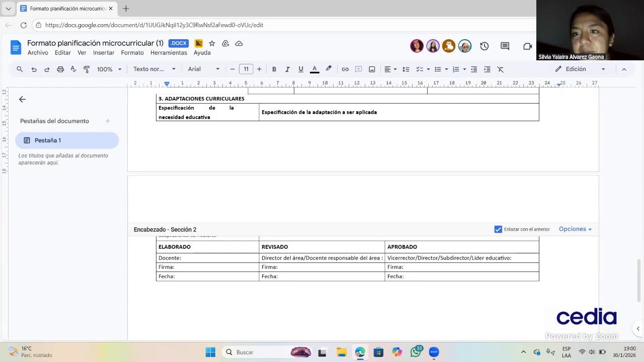Viewport: 644px width, 362px height.
Task: Insert a link
Action: [x=345, y=69]
